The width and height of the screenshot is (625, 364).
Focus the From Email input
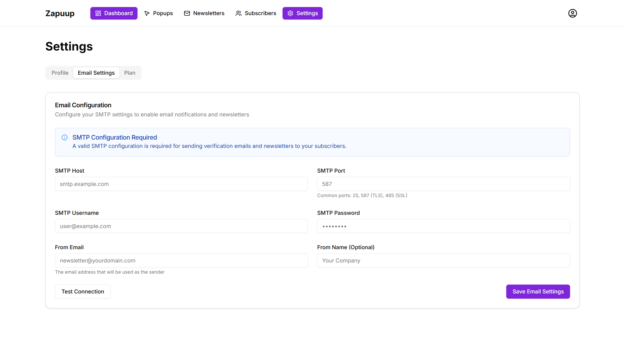point(181,261)
